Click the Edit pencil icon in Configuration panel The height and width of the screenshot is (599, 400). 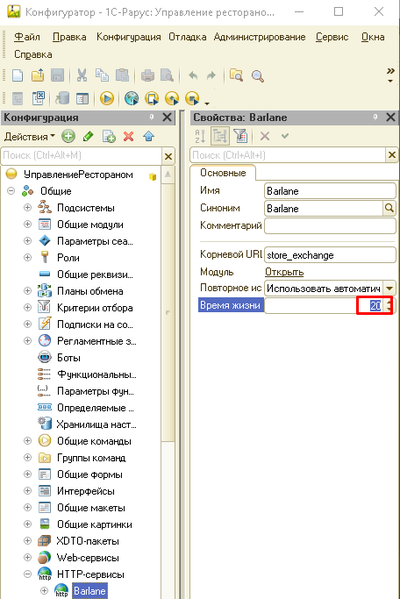click(x=88, y=136)
